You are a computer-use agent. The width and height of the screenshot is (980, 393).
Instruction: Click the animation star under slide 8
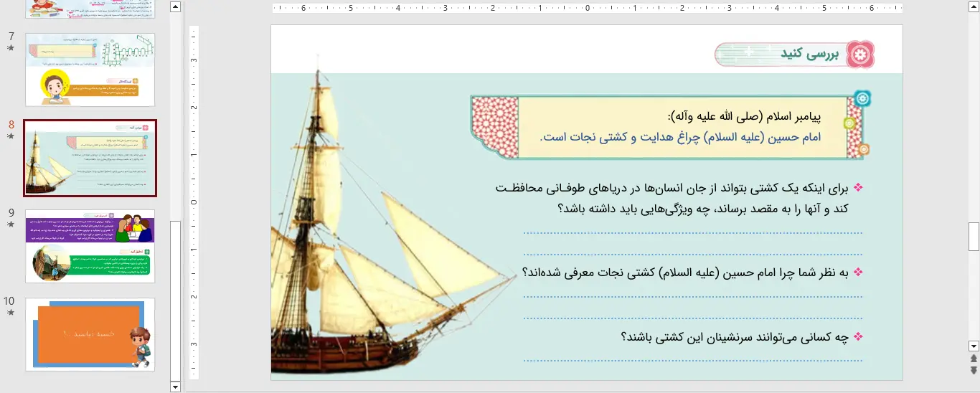point(10,136)
